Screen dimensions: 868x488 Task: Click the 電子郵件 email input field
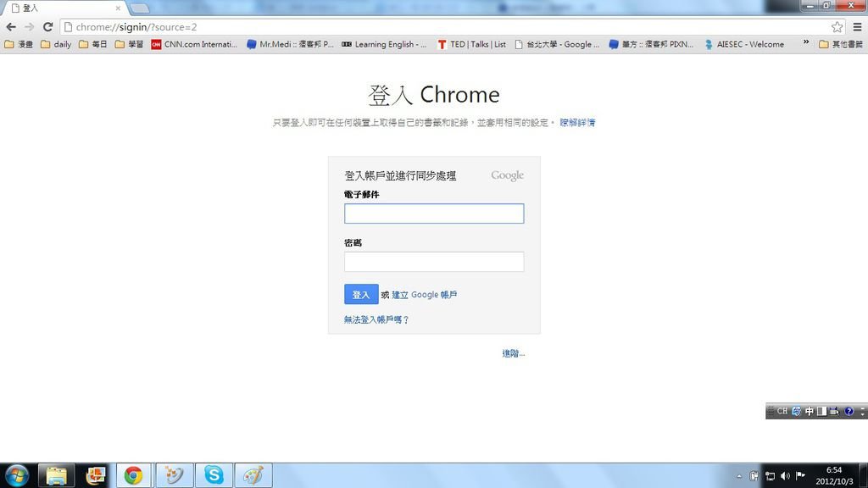pyautogui.click(x=434, y=213)
